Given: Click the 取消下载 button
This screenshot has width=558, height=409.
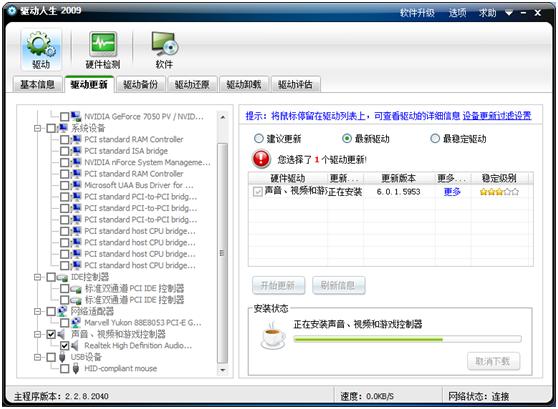Looking at the screenshot, I should (493, 361).
